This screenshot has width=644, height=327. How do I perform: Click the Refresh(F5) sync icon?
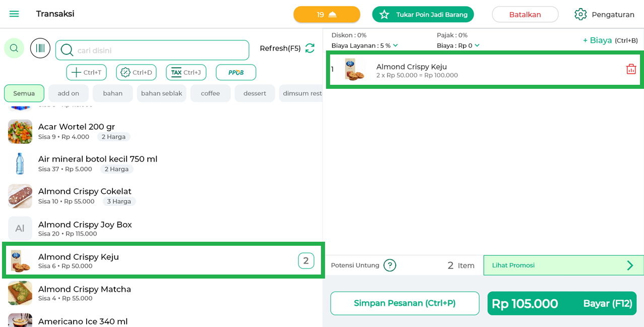310,48
